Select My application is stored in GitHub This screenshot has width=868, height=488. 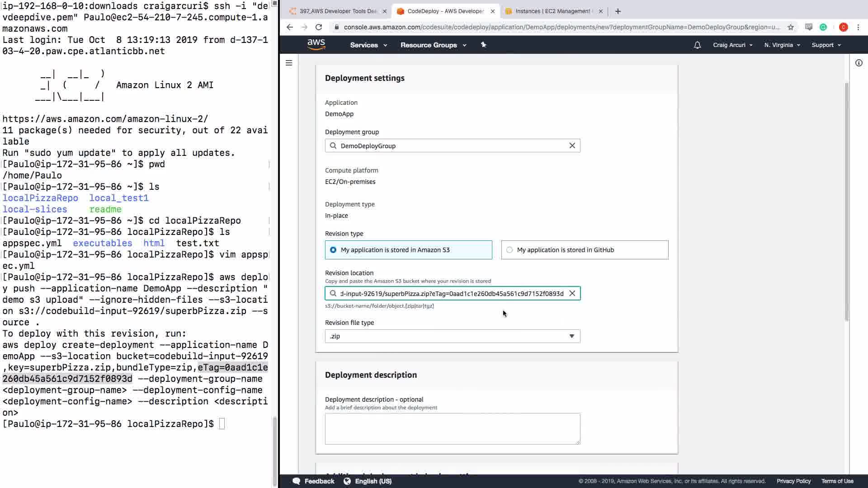[509, 250]
